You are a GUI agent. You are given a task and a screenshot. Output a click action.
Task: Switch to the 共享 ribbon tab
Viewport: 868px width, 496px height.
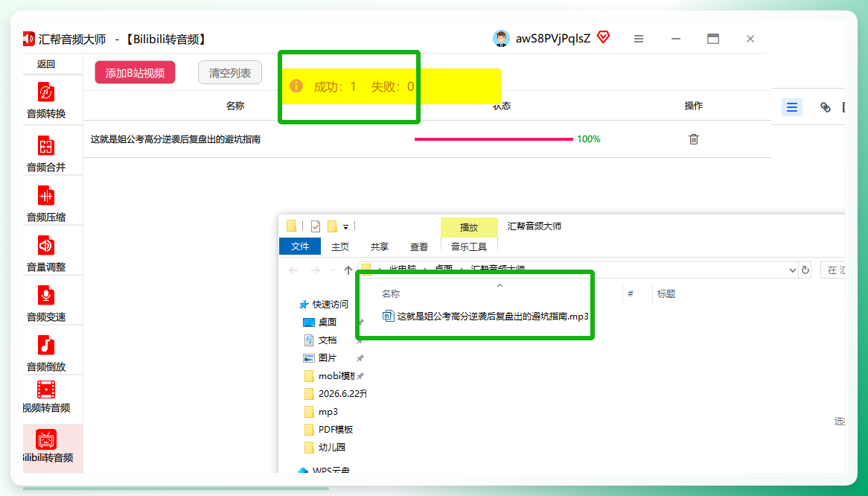click(x=380, y=247)
